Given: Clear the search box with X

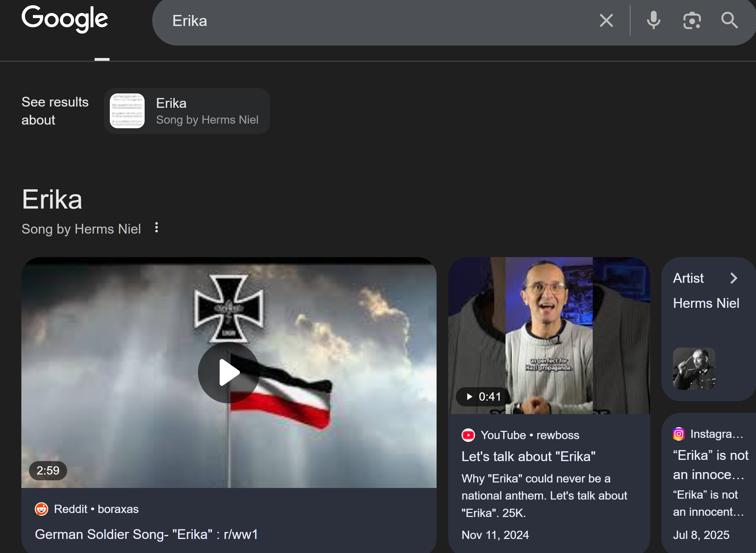Looking at the screenshot, I should [606, 20].
